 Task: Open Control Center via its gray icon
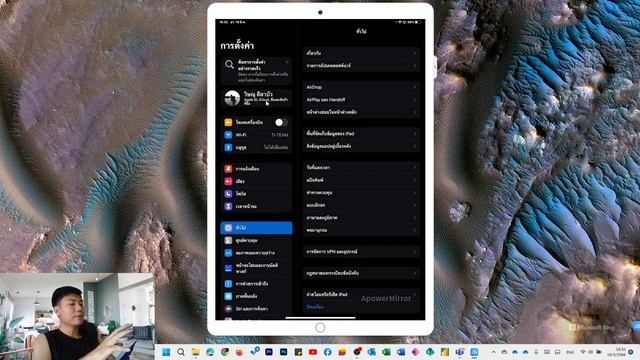(228, 240)
